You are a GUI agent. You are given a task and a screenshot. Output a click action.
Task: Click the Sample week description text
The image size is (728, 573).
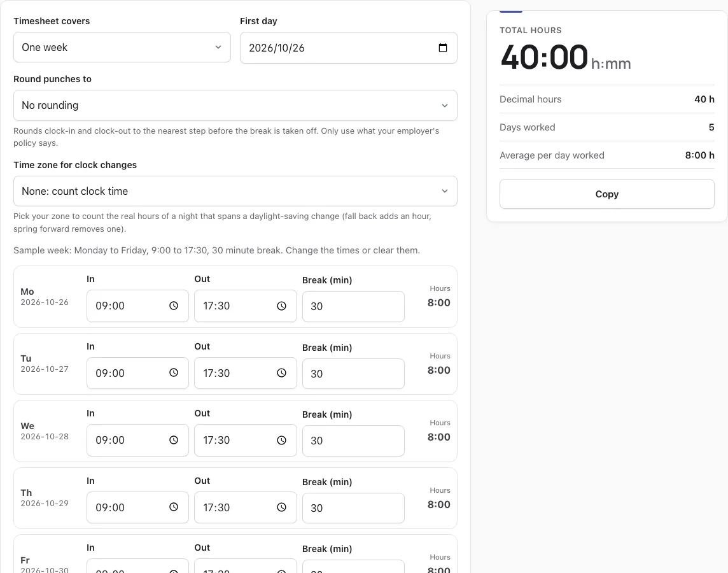[216, 250]
